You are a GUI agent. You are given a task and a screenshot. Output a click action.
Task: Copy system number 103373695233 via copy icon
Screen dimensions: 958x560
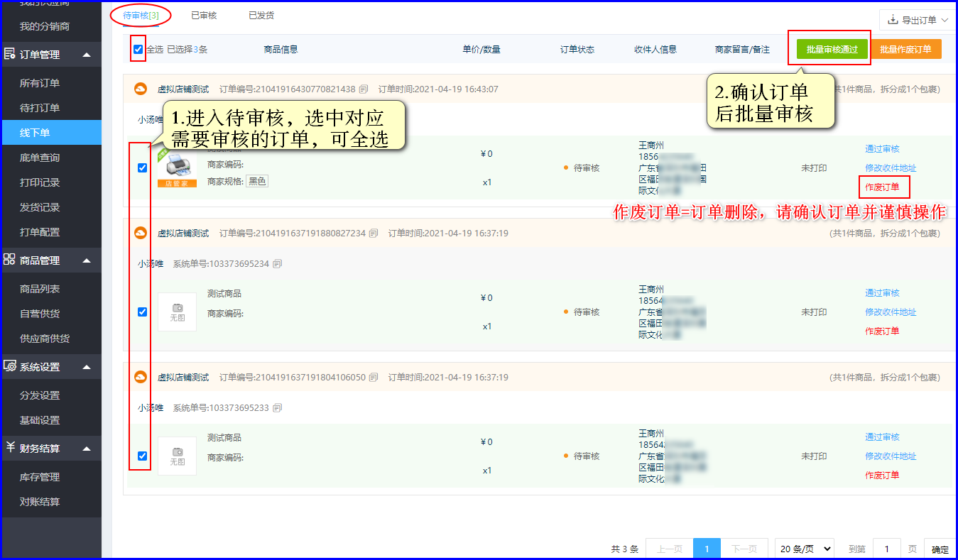(x=277, y=408)
